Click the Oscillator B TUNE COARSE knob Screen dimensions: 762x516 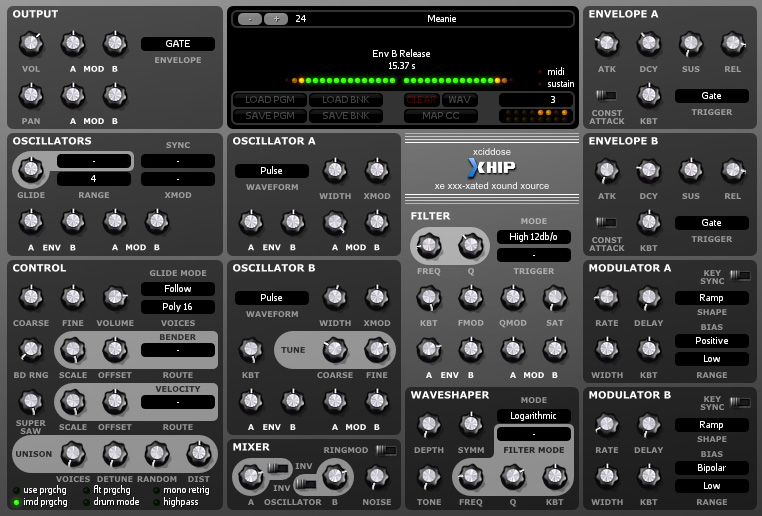(x=335, y=349)
